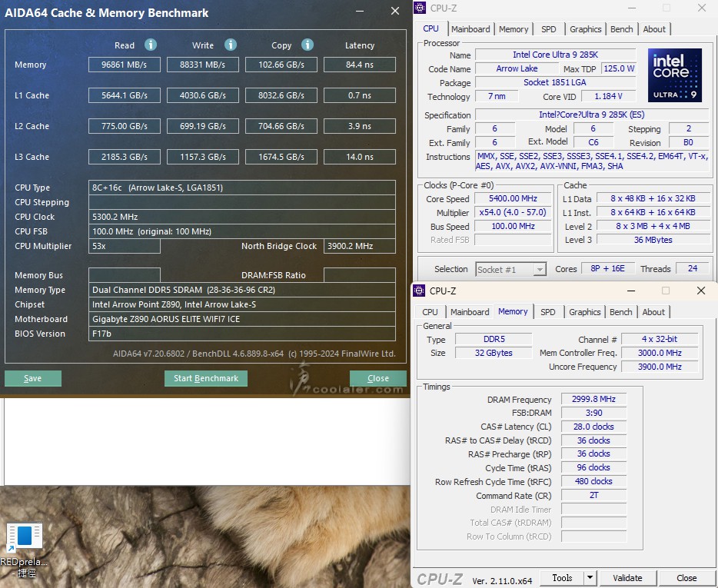Click the Intel Core Ultra 9 logo
The image size is (718, 588).
tap(675, 75)
